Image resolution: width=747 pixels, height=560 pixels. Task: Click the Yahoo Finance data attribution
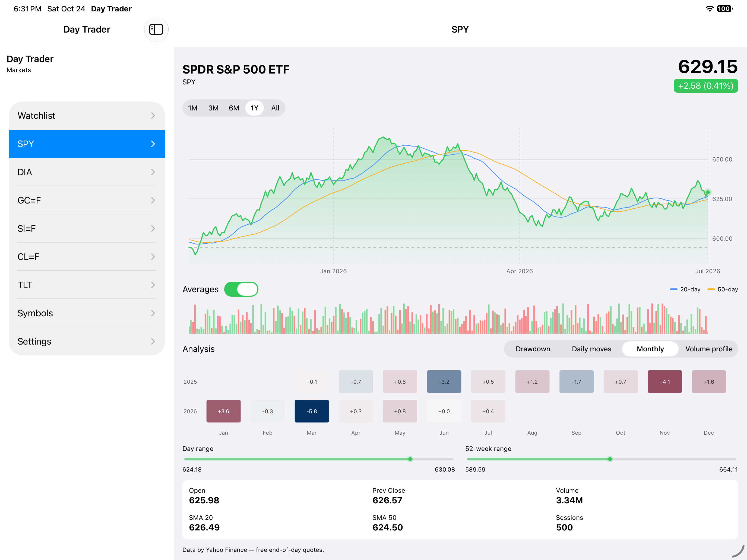(253, 550)
